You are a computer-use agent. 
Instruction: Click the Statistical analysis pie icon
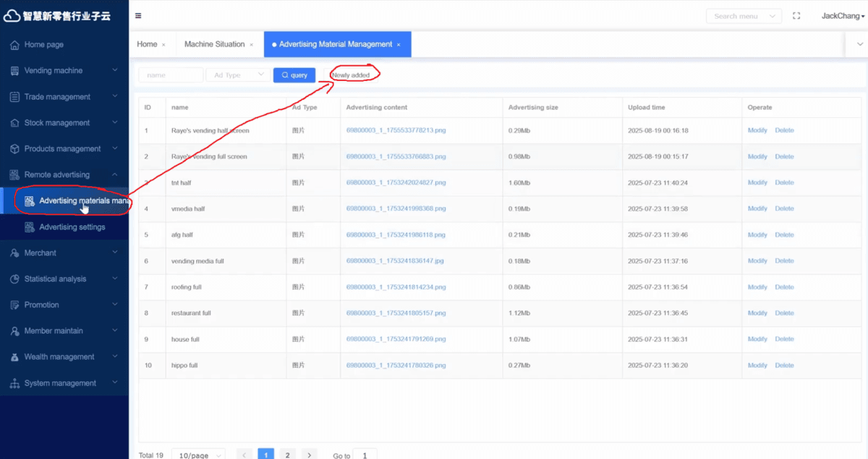(x=14, y=279)
